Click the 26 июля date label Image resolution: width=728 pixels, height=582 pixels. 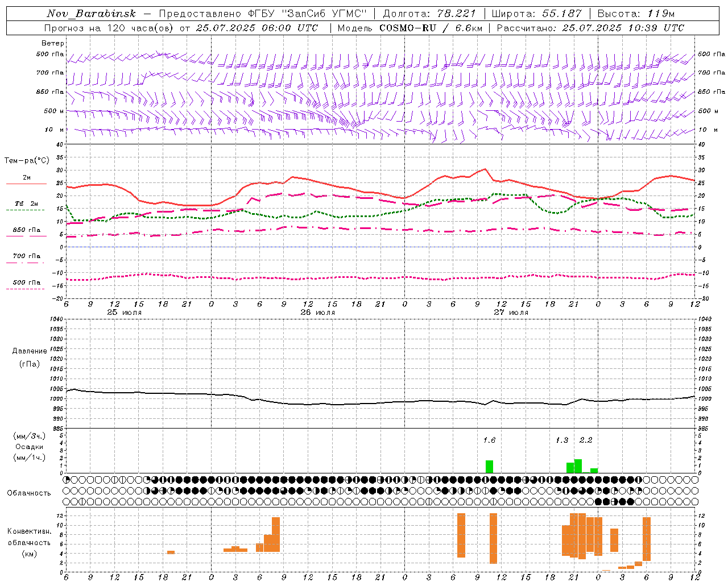tap(318, 313)
